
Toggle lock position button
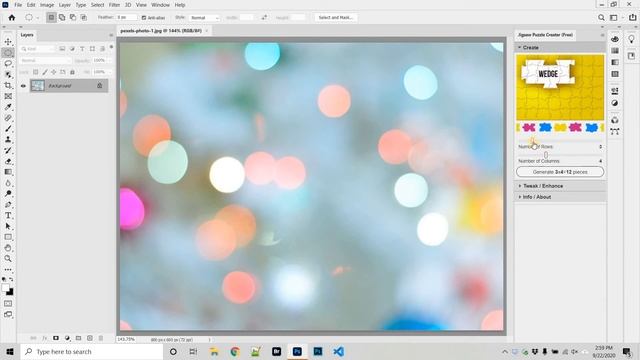(53, 72)
